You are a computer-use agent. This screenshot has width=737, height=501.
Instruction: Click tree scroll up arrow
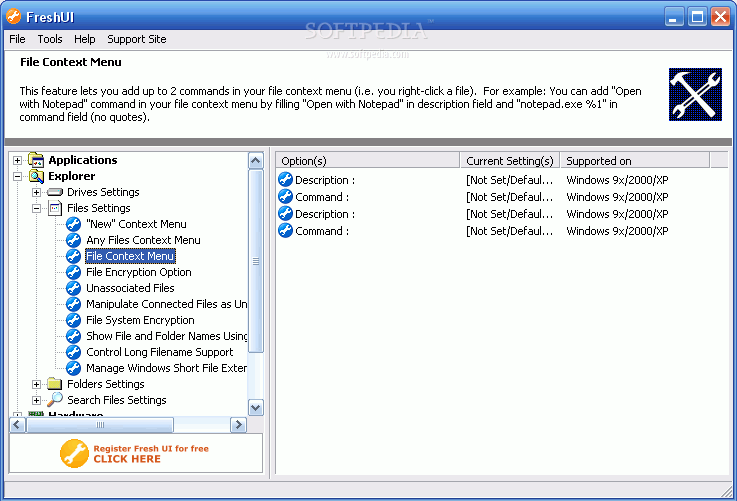click(256, 161)
